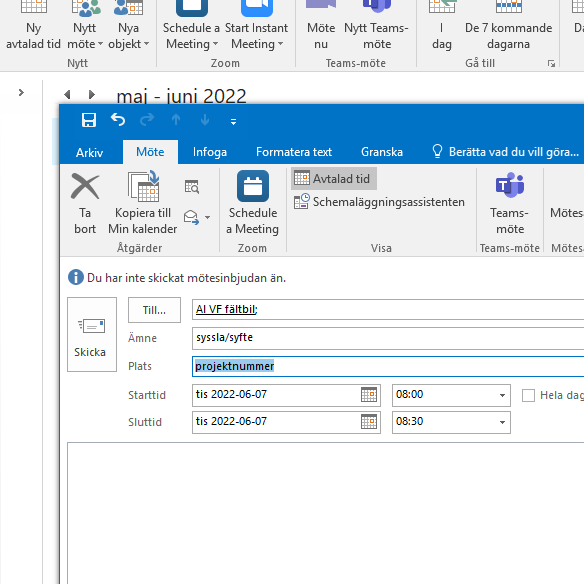This screenshot has height=584, width=584.
Task: Open the start date calendar picker
Action: click(x=369, y=395)
